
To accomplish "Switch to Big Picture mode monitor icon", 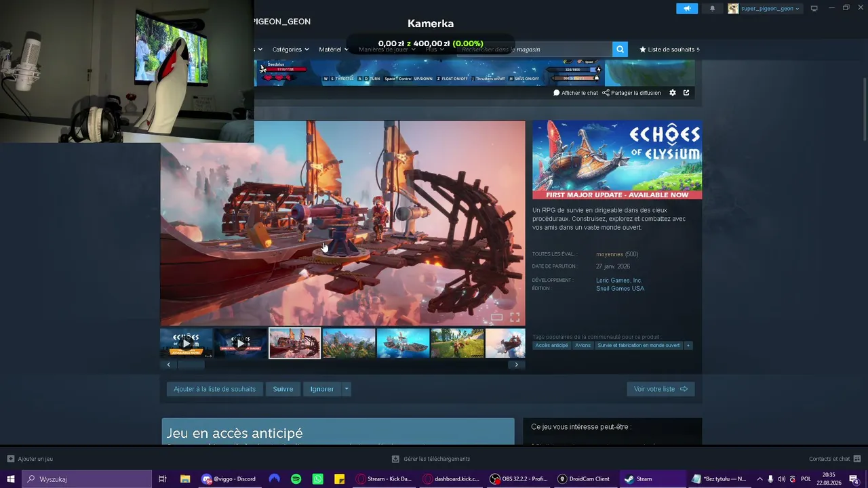I will pyautogui.click(x=814, y=9).
